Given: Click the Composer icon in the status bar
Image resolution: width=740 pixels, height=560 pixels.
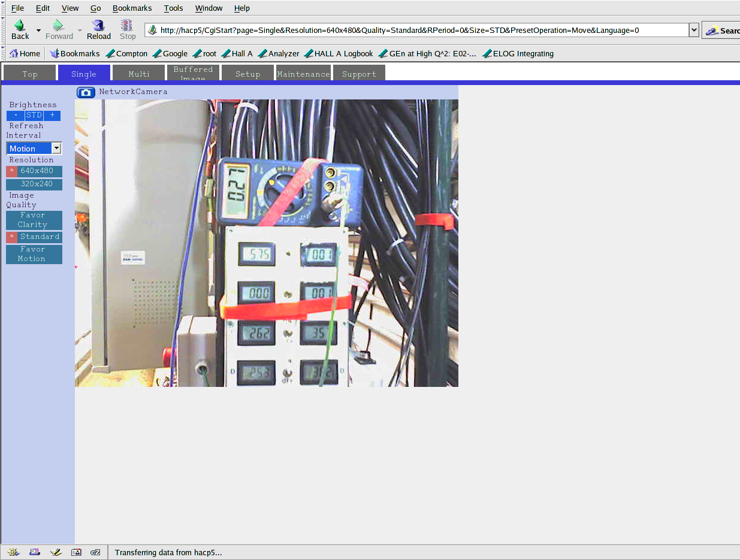Looking at the screenshot, I should [56, 552].
